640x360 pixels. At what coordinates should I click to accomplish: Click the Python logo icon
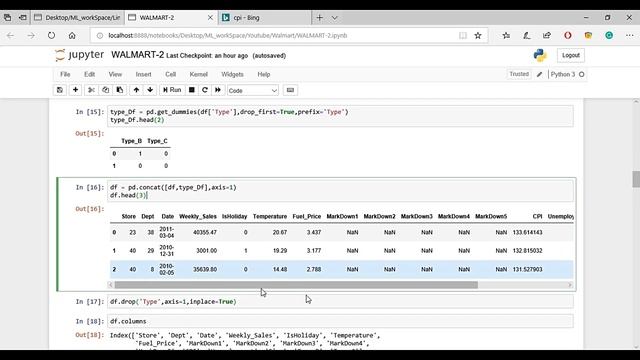[540, 55]
